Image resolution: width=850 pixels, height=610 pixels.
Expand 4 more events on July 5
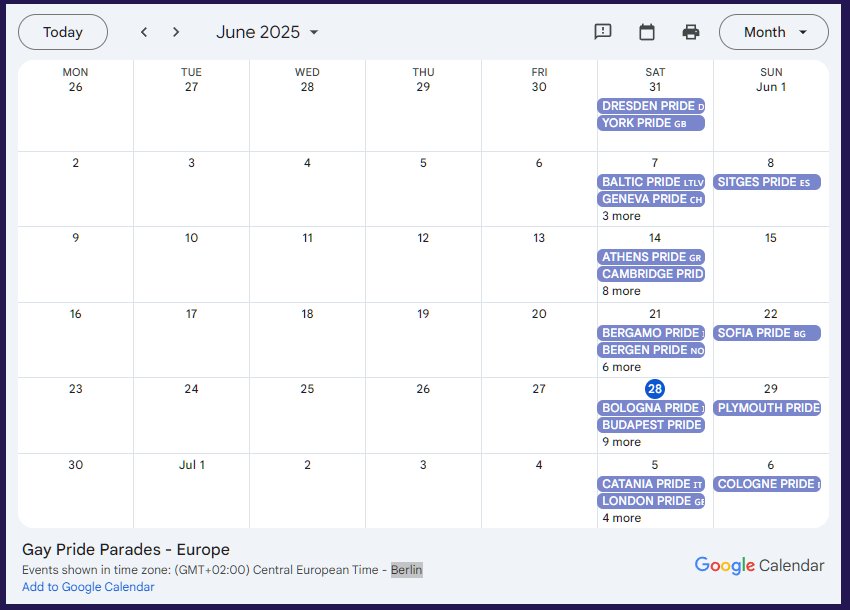[x=621, y=518]
